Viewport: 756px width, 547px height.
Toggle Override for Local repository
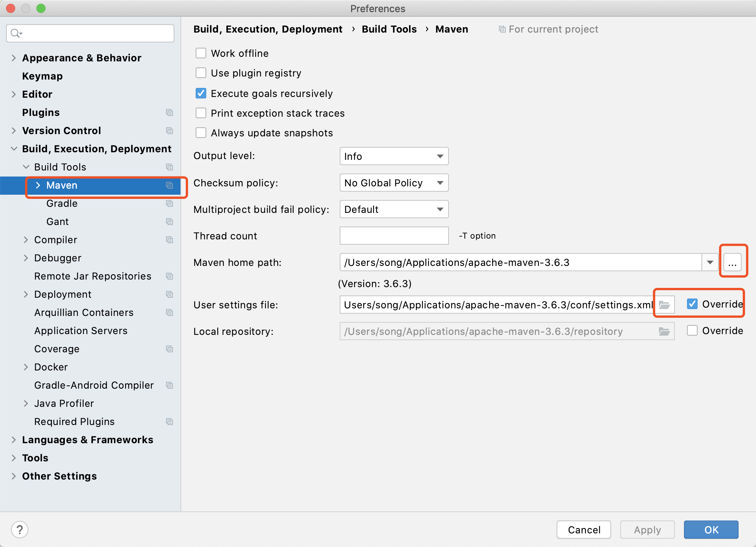coord(692,330)
